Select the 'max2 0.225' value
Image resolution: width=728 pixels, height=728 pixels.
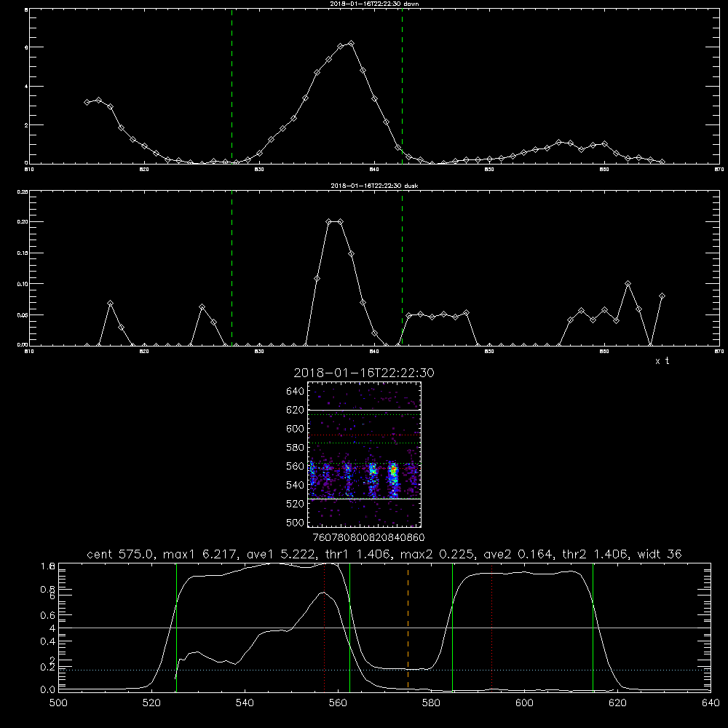tap(438, 554)
